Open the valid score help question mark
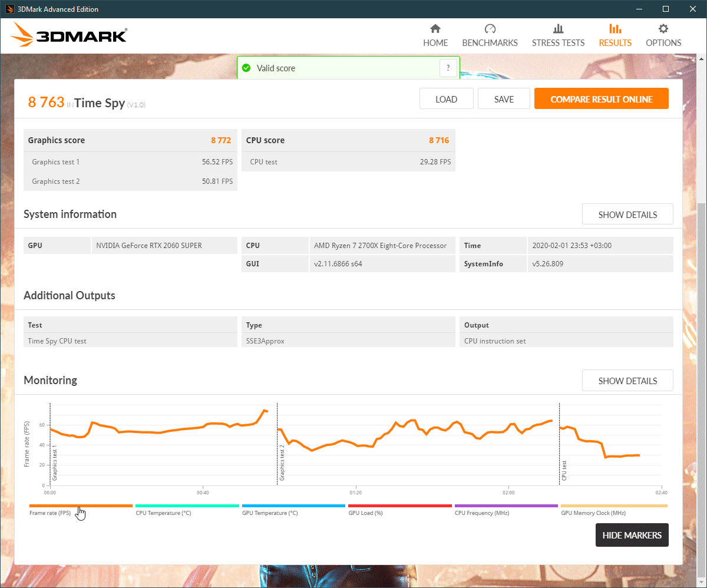 (448, 68)
